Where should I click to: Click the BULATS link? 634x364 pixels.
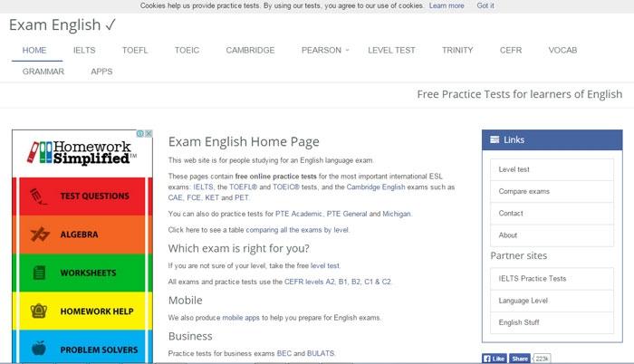coord(321,353)
